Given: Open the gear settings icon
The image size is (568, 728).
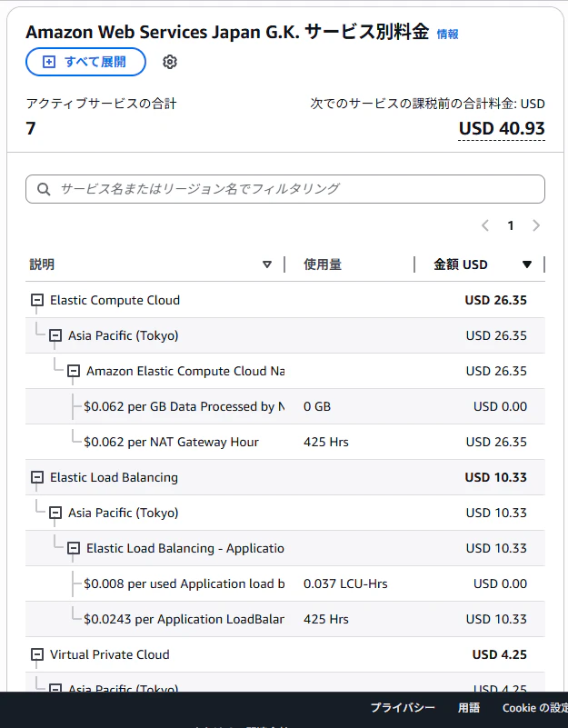Looking at the screenshot, I should coord(170,62).
